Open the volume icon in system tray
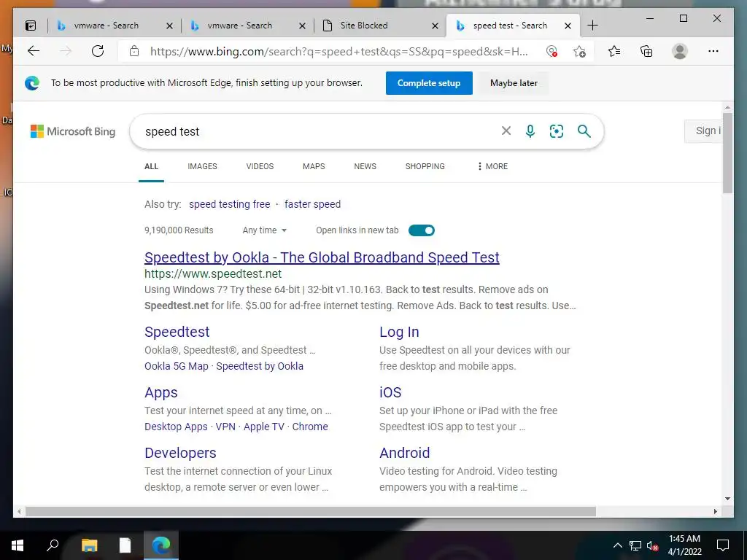 click(x=653, y=545)
